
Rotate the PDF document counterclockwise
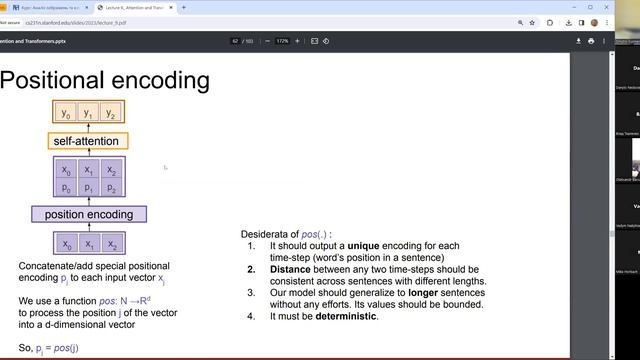(326, 41)
